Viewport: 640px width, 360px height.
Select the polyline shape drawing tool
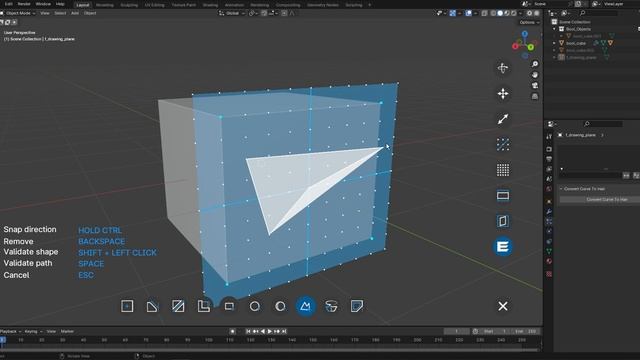coord(305,306)
